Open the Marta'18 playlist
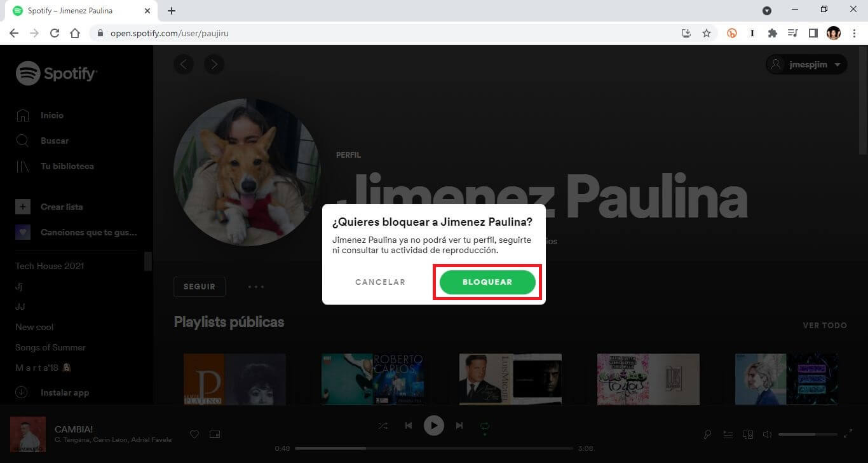This screenshot has width=868, height=463. pos(43,368)
